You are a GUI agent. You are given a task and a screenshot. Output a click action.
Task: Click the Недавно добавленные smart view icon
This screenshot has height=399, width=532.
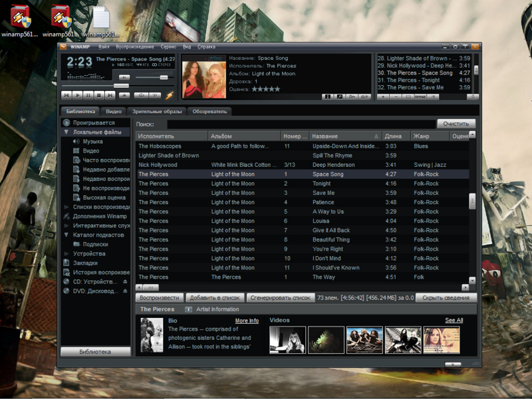[76, 170]
